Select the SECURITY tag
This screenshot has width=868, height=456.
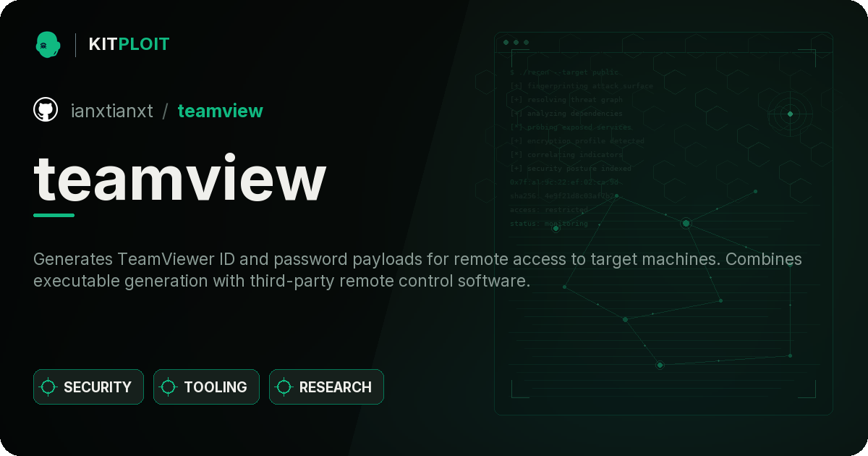pos(88,387)
